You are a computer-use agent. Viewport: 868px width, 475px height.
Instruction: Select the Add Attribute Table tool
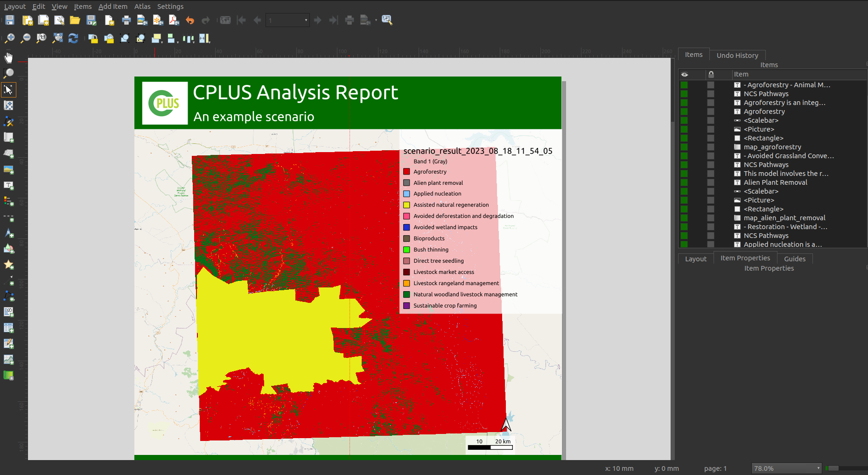tap(8, 328)
